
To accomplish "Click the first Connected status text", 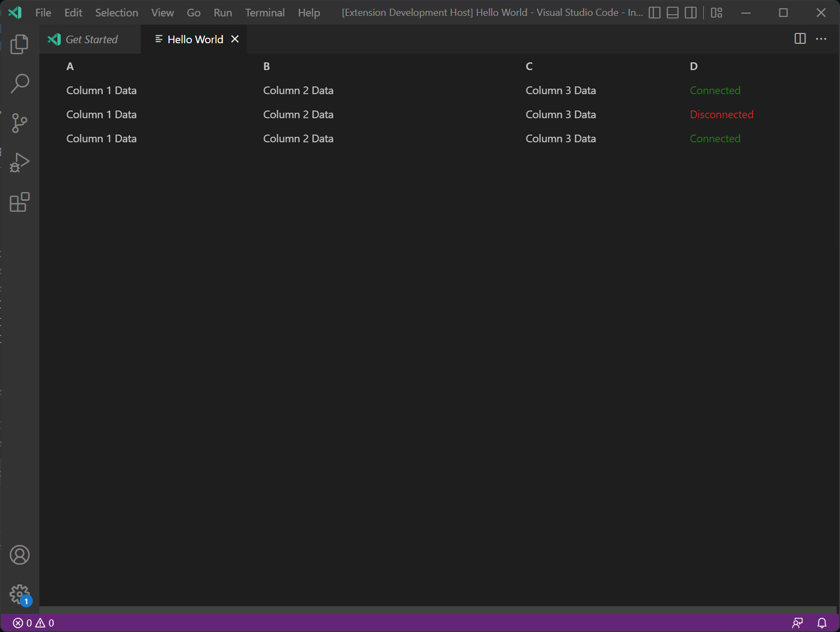I will click(x=715, y=90).
